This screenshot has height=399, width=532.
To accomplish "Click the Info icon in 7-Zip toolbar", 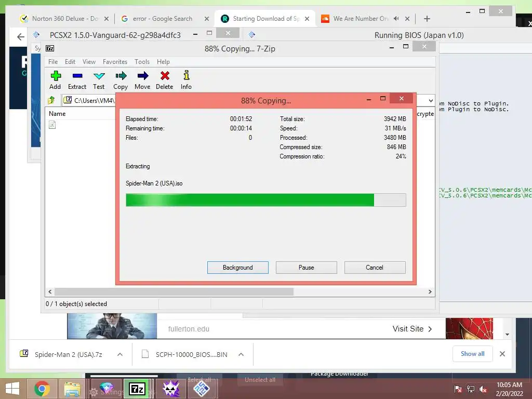I will [x=187, y=75].
